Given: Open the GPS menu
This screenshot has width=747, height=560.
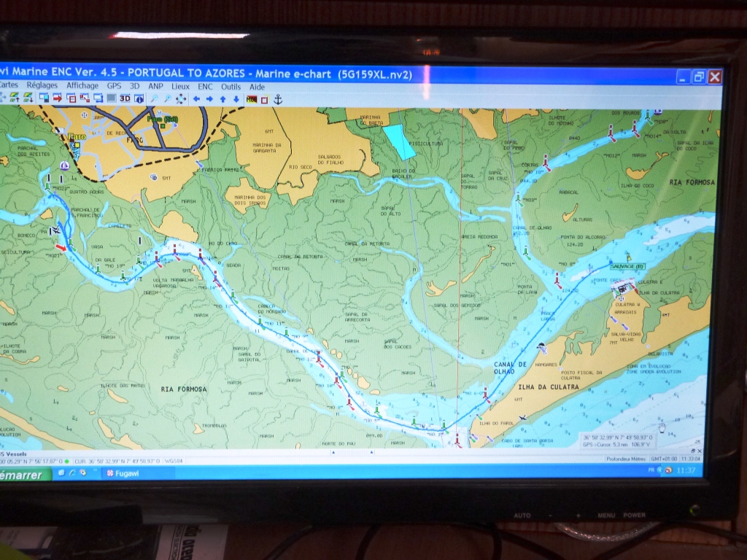Looking at the screenshot, I should pos(115,86).
